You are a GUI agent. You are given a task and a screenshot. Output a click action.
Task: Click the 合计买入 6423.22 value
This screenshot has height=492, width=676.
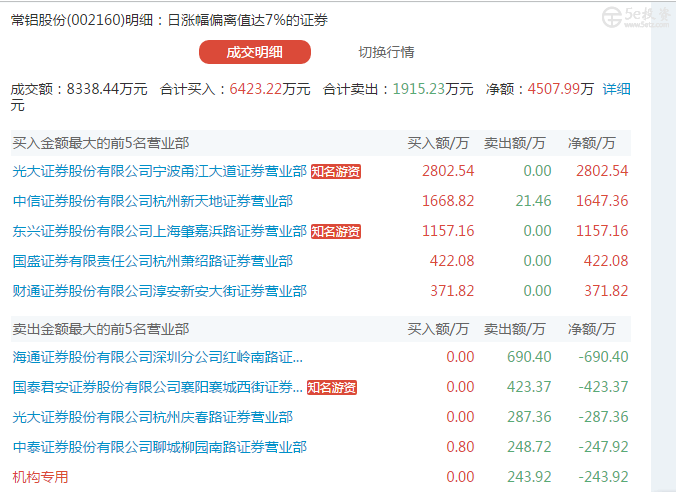pos(256,89)
